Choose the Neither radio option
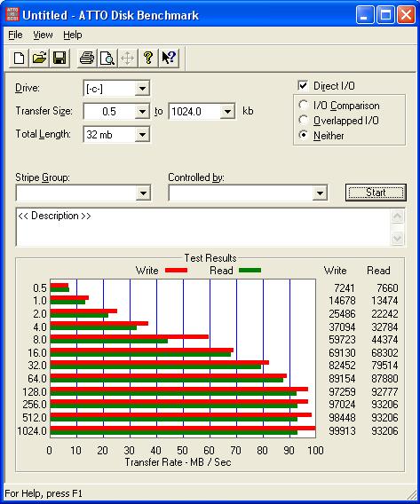 pyautogui.click(x=303, y=135)
